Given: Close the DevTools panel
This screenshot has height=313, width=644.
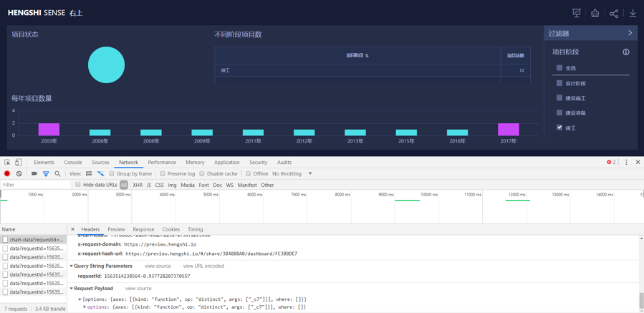Looking at the screenshot, I should [x=638, y=163].
